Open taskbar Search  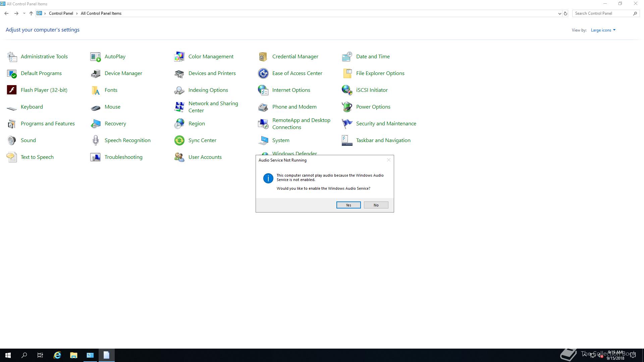pos(24,355)
